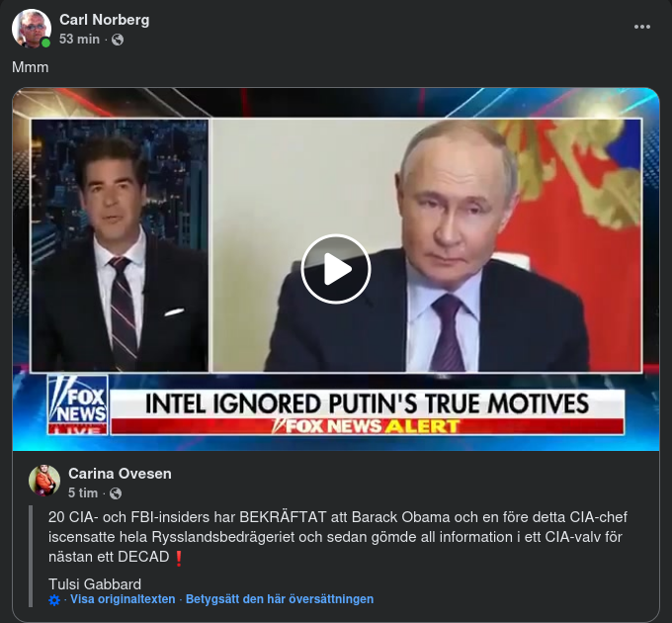Click the Fox News Alert red ticker bar
This screenshot has height=623, width=672.
click(367, 426)
